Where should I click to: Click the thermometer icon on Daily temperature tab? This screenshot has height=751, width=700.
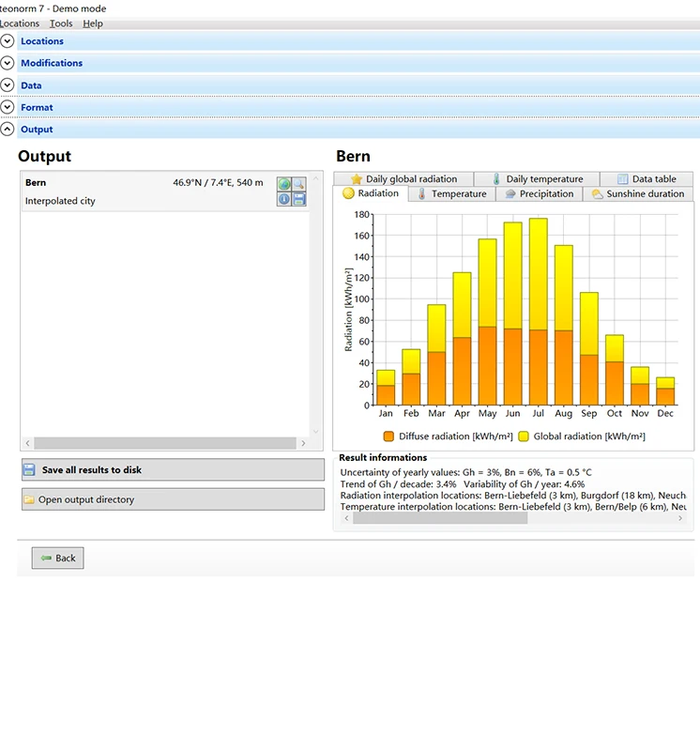pyautogui.click(x=496, y=179)
